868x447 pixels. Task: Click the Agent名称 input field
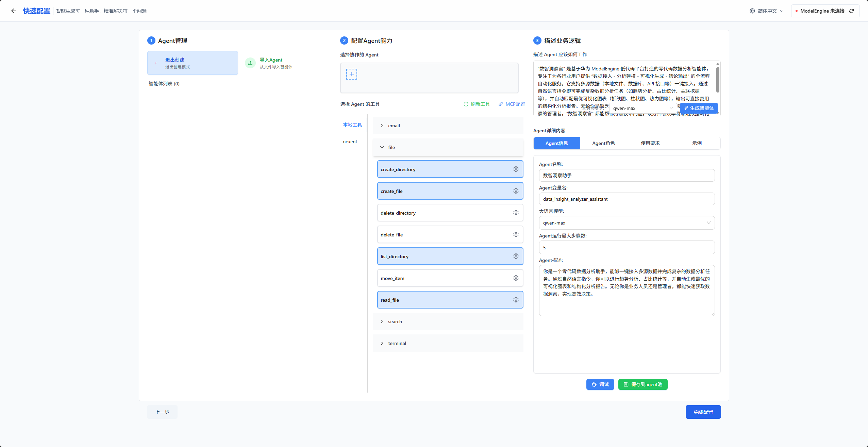coord(627,176)
